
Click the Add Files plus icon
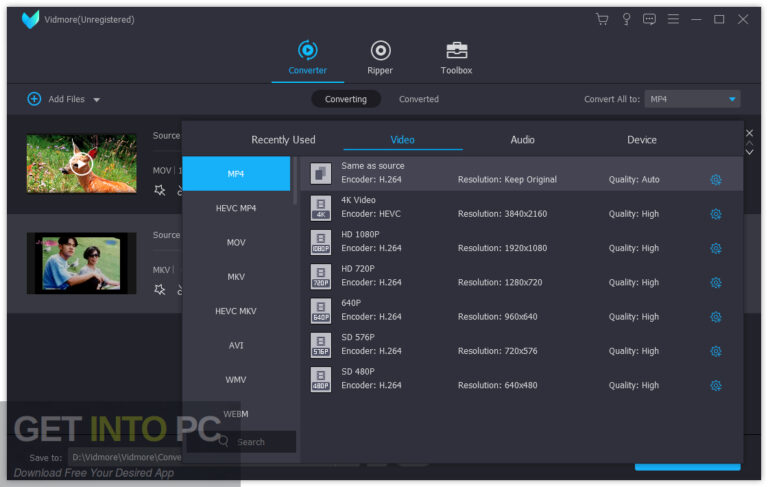click(x=34, y=99)
